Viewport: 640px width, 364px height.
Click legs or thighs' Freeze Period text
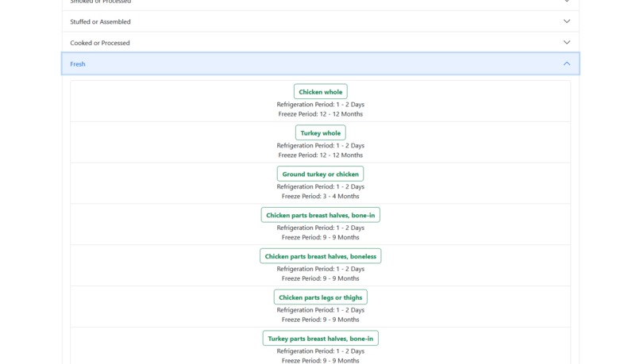(x=321, y=320)
